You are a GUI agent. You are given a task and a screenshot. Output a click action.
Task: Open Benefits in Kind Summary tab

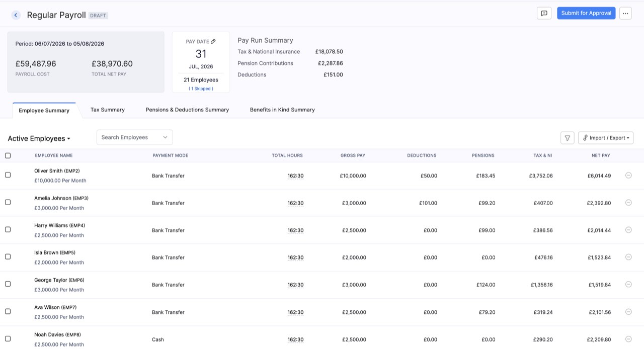point(282,110)
